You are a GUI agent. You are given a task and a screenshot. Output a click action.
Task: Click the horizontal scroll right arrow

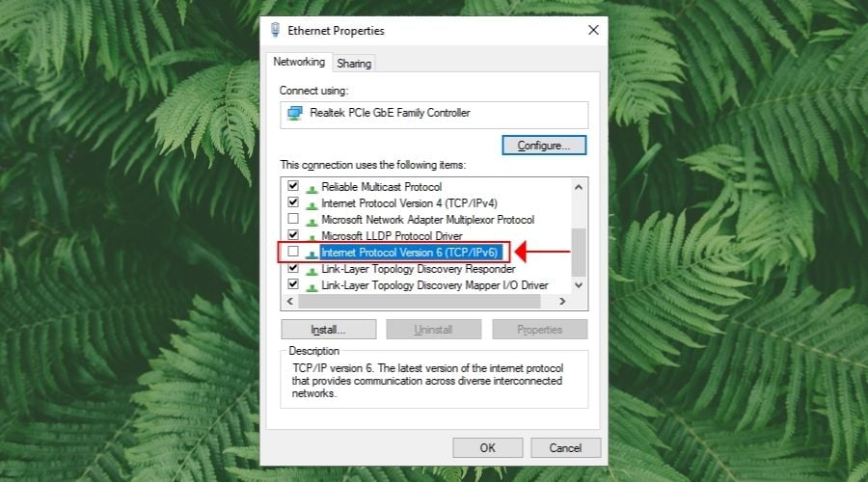tap(562, 301)
